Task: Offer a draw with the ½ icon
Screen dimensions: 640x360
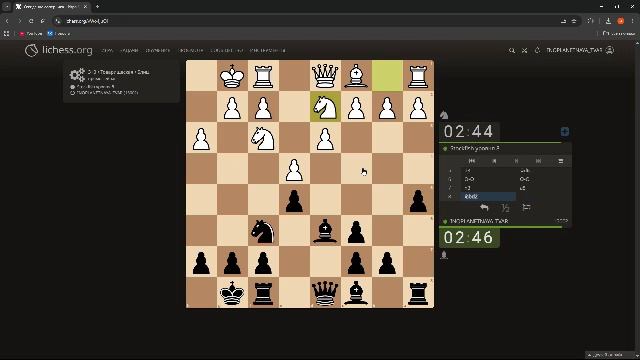Action: click(x=505, y=208)
